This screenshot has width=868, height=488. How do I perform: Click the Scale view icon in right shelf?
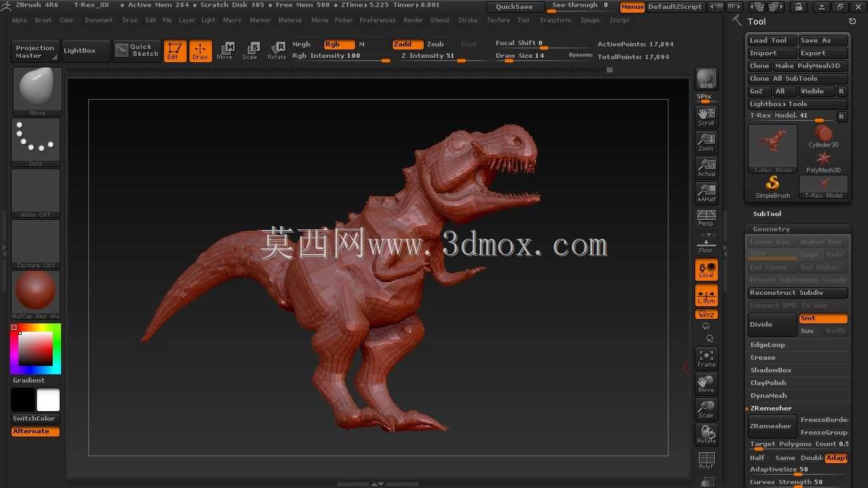point(706,409)
